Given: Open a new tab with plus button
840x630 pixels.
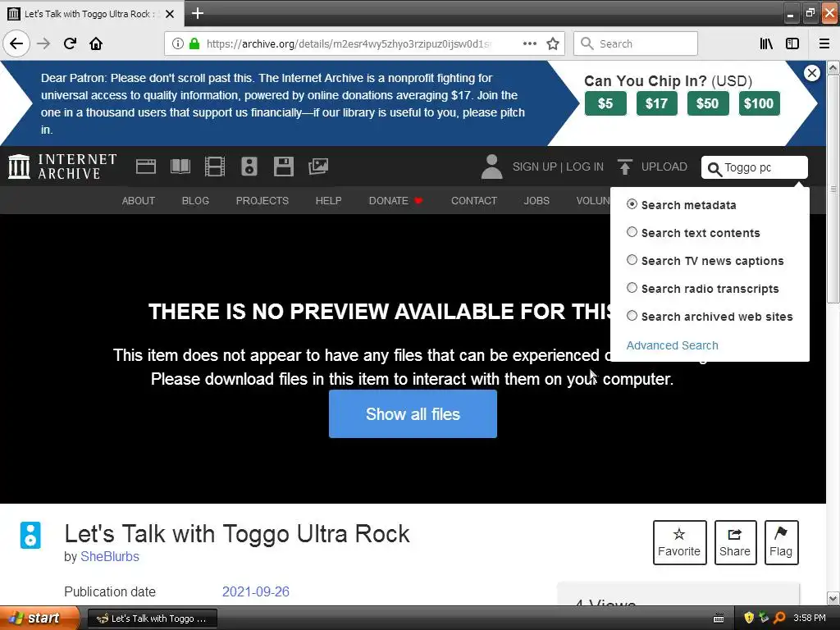Looking at the screenshot, I should tap(197, 13).
